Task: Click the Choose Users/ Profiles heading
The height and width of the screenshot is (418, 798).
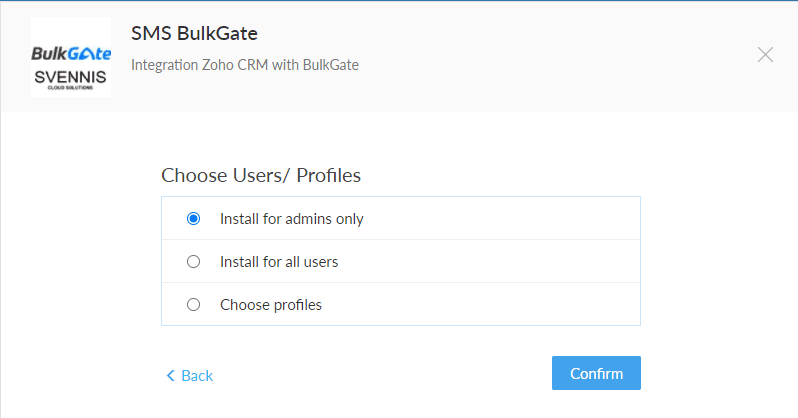Action: (261, 175)
